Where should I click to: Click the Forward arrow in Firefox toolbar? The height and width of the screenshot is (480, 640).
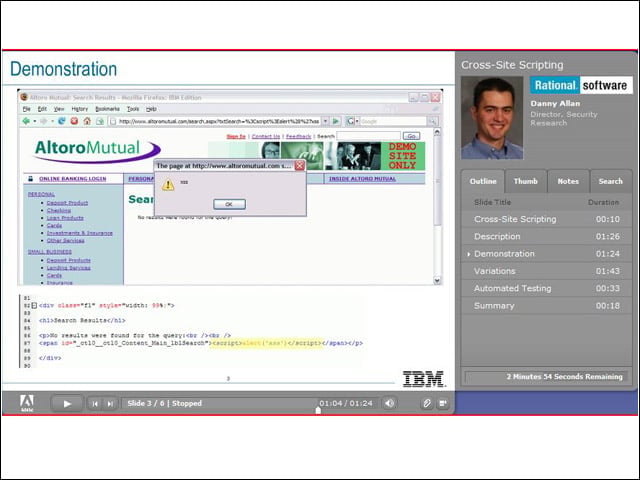[43, 121]
